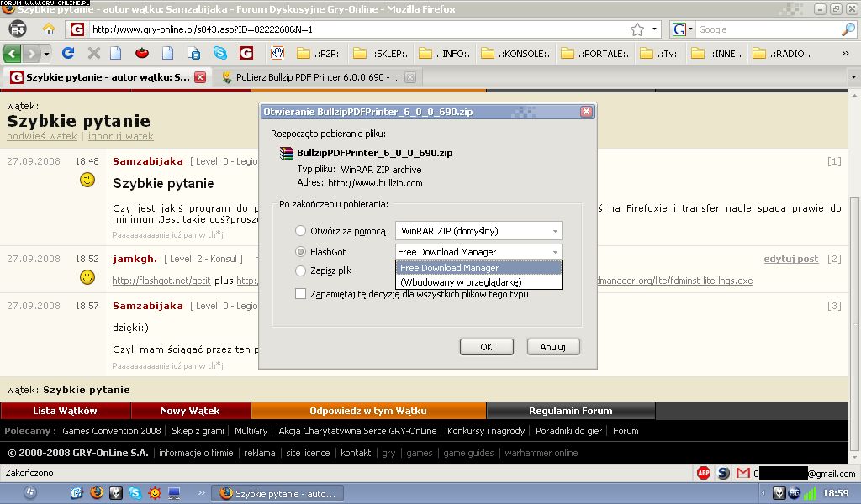Open the .:KONSOLE:. bookmarks folder
Image resolution: width=861 pixels, height=504 pixels.
tap(515, 53)
